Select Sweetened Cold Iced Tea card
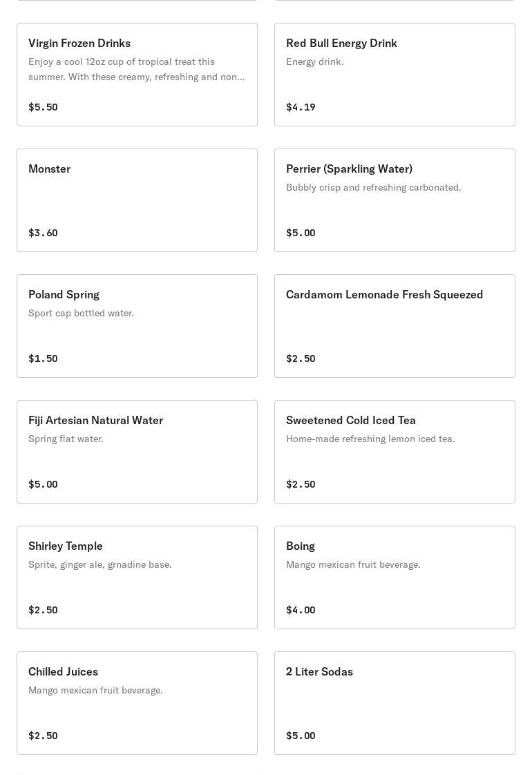Viewport: 532px width, 775px height. point(395,451)
